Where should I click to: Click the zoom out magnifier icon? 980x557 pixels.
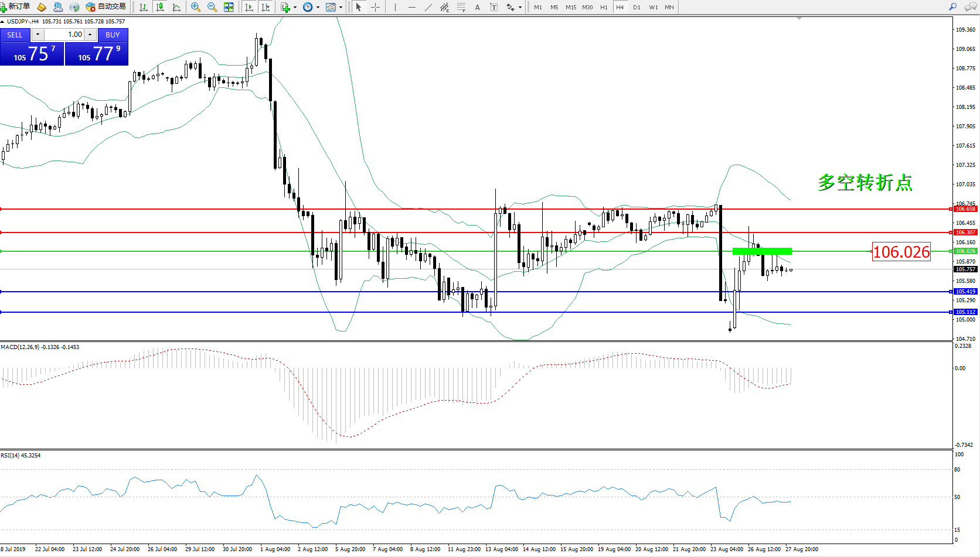point(212,7)
